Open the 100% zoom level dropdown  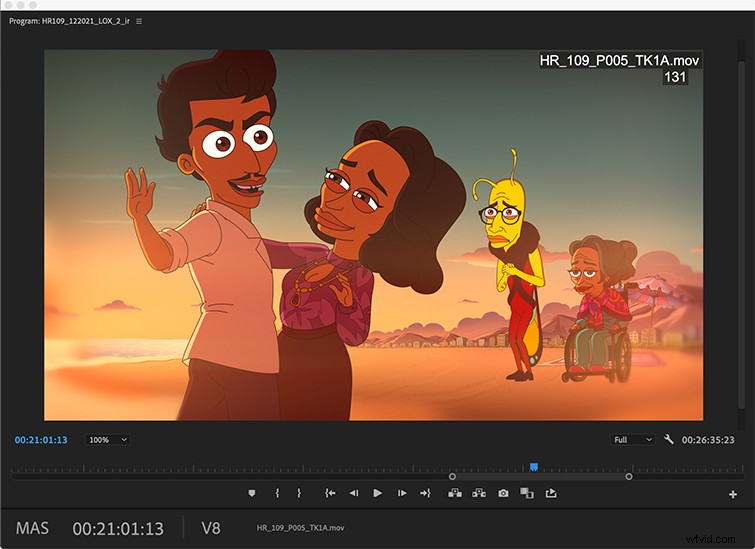108,440
